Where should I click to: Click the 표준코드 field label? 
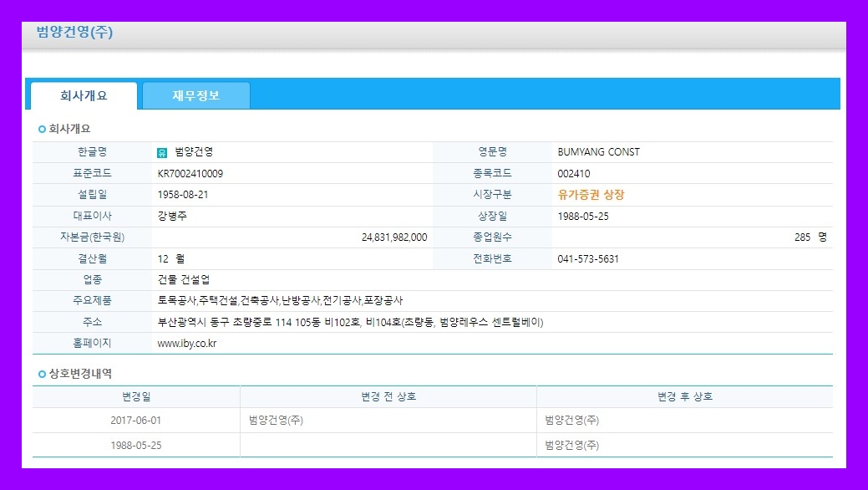(x=92, y=173)
